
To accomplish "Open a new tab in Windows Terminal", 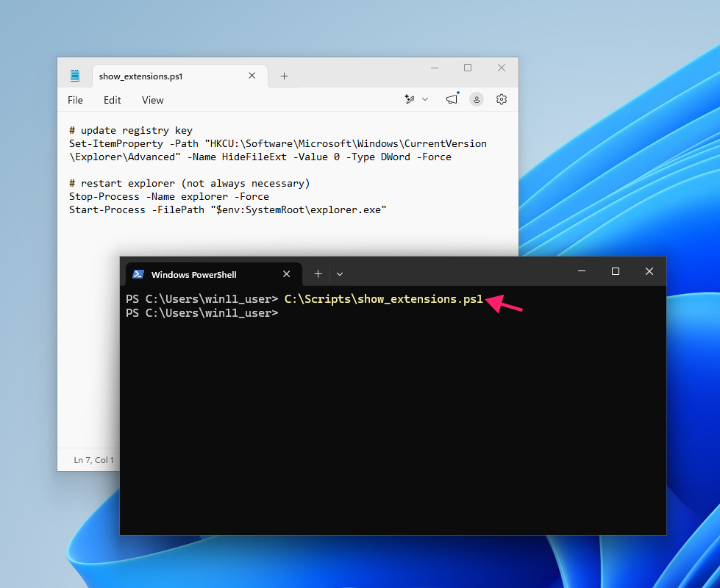I will click(x=318, y=274).
